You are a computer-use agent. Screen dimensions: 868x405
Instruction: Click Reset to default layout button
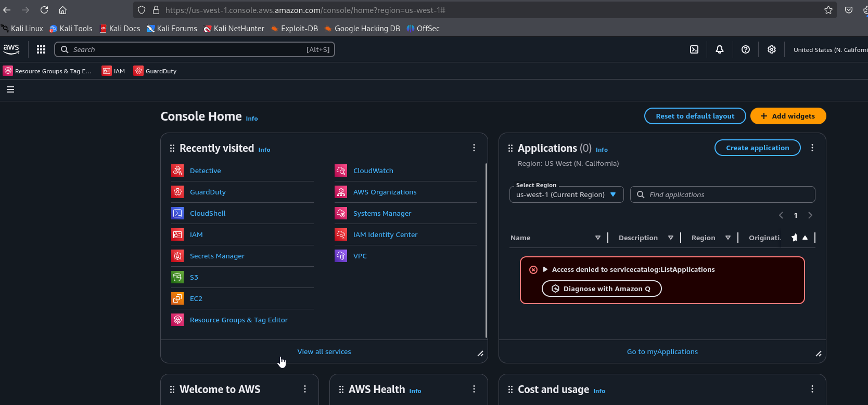click(695, 116)
